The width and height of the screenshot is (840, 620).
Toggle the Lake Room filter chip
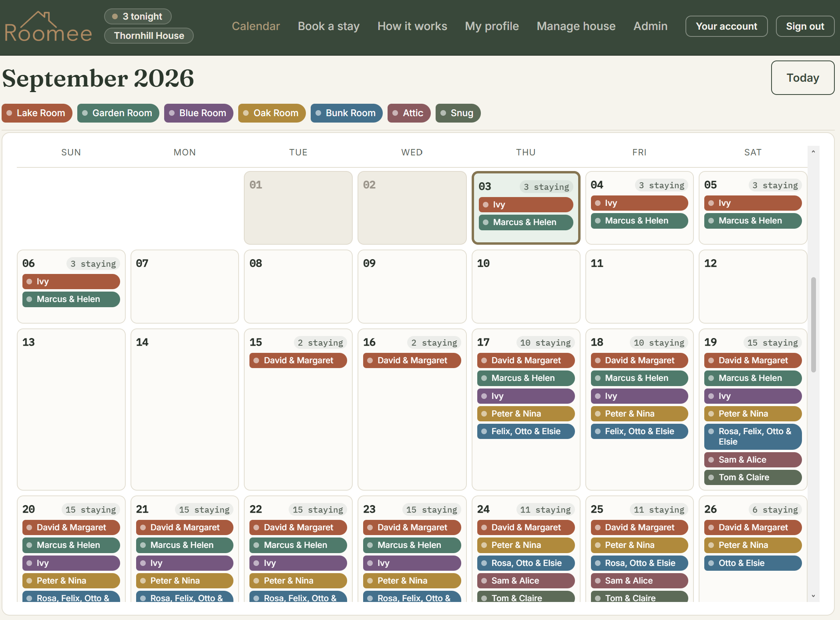point(37,113)
